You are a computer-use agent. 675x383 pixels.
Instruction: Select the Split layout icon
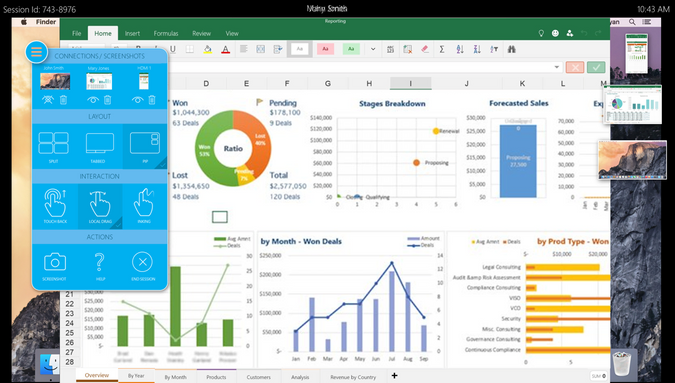(x=53, y=144)
